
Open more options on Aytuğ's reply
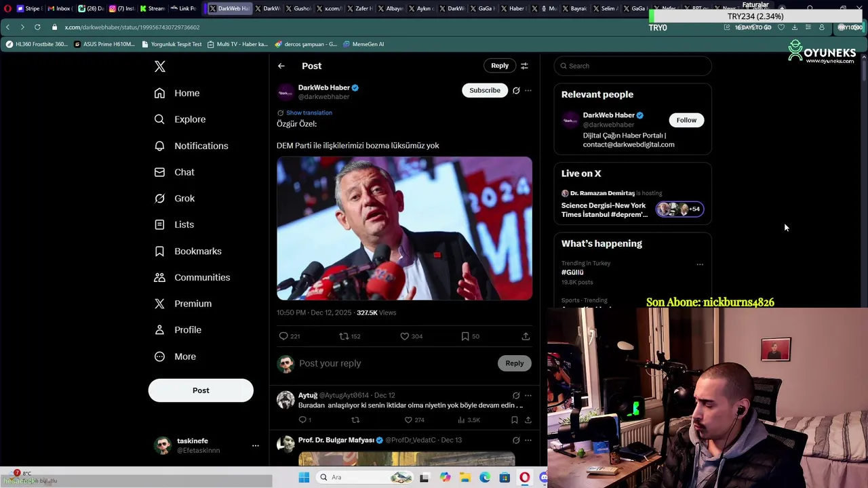(528, 395)
